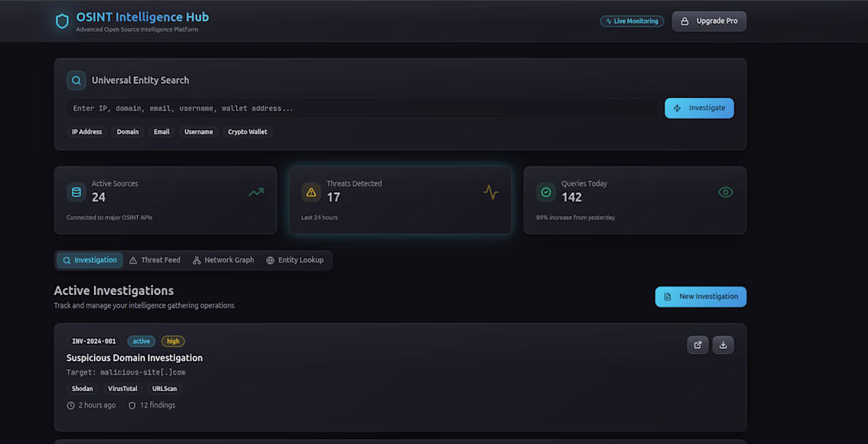The width and height of the screenshot is (868, 444).
Task: Create a New Investigation
Action: coord(701,297)
